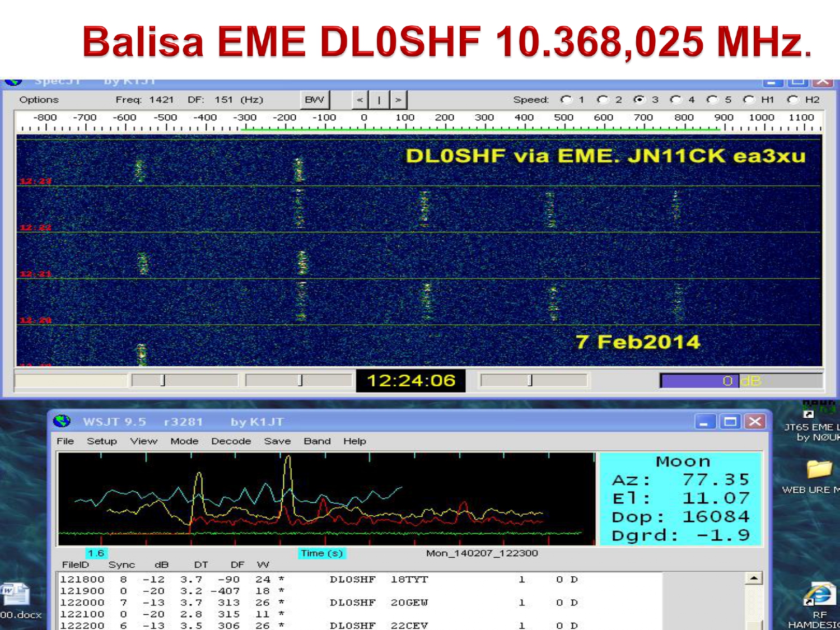Screen dimensions: 840x630
Task: Select the H1 speed radio button
Action: [749, 100]
